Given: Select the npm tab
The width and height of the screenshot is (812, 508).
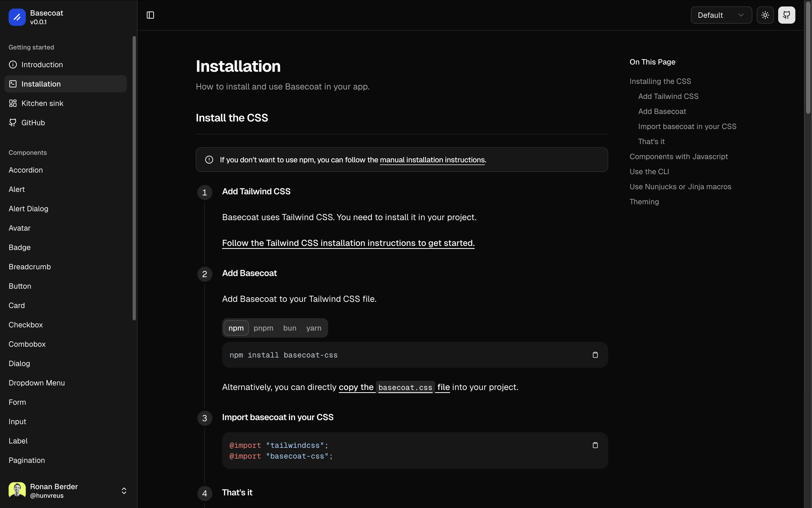Looking at the screenshot, I should tap(236, 328).
